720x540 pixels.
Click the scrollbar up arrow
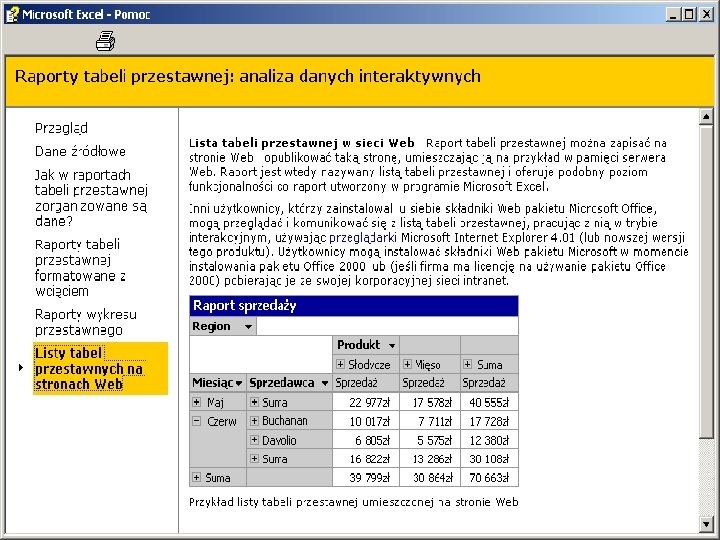pos(706,117)
